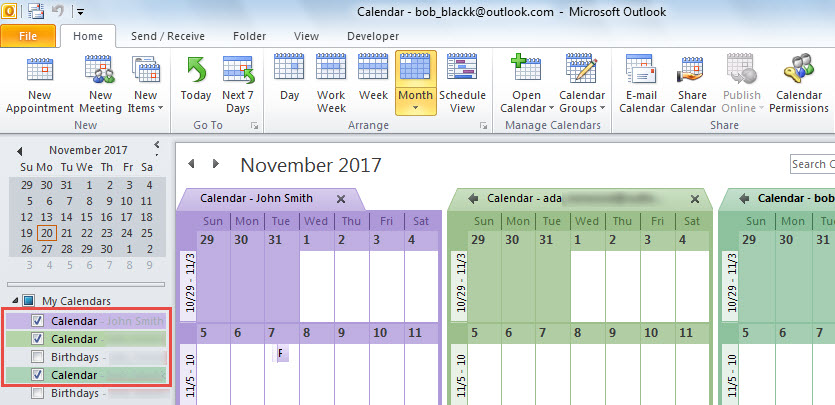Select November 4 cell in ada calendar
This screenshot has width=835, height=405.
692,277
